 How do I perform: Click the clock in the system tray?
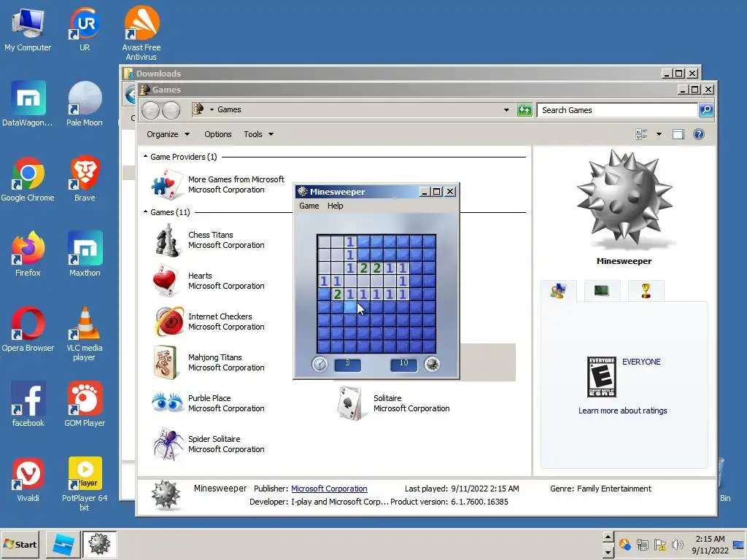pos(710,544)
